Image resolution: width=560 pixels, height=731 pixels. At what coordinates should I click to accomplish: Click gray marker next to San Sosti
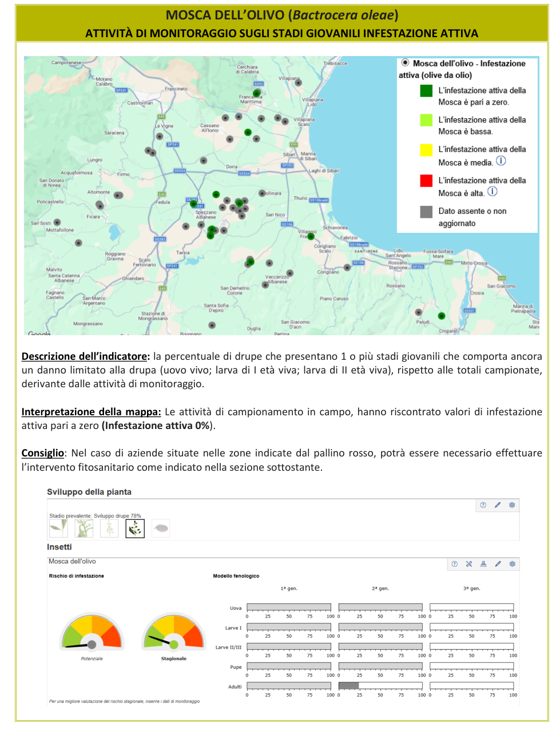57,223
